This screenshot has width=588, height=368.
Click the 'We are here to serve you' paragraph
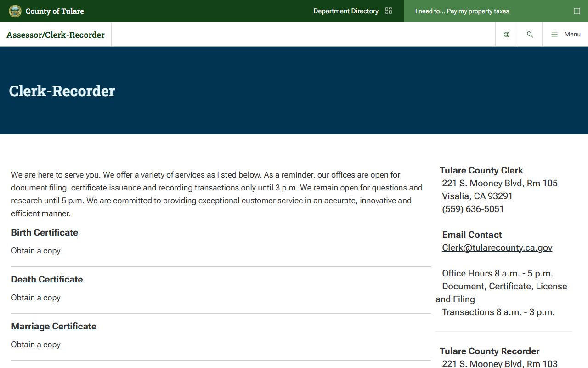pos(217,194)
